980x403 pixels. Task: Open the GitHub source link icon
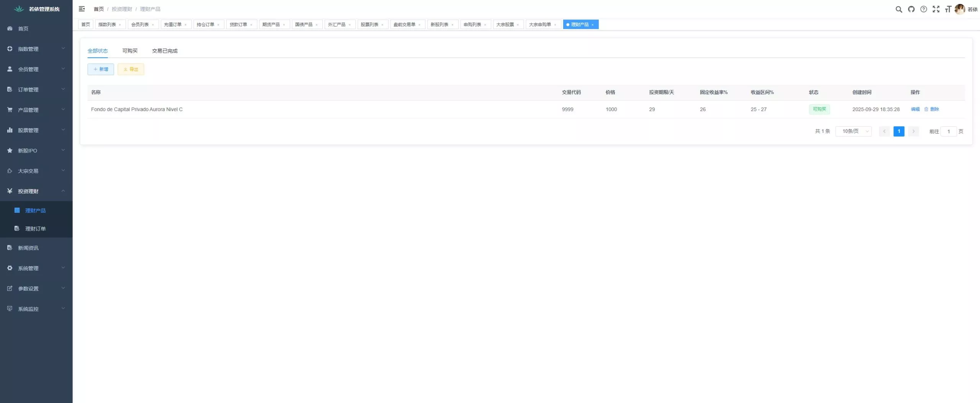tap(911, 9)
